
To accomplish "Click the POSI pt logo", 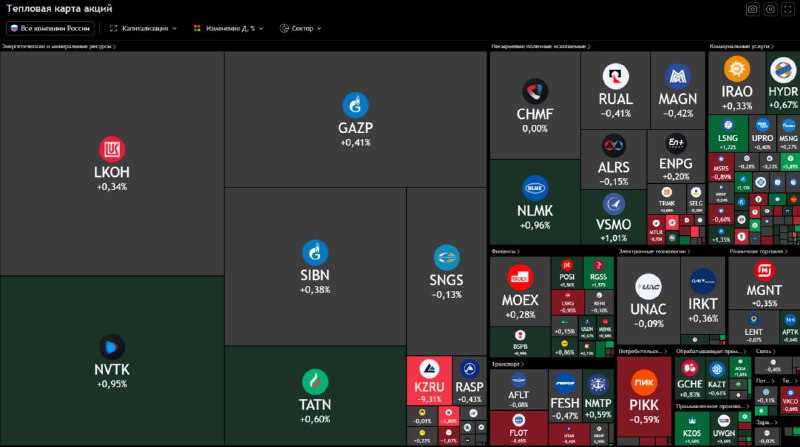I will point(567,265).
